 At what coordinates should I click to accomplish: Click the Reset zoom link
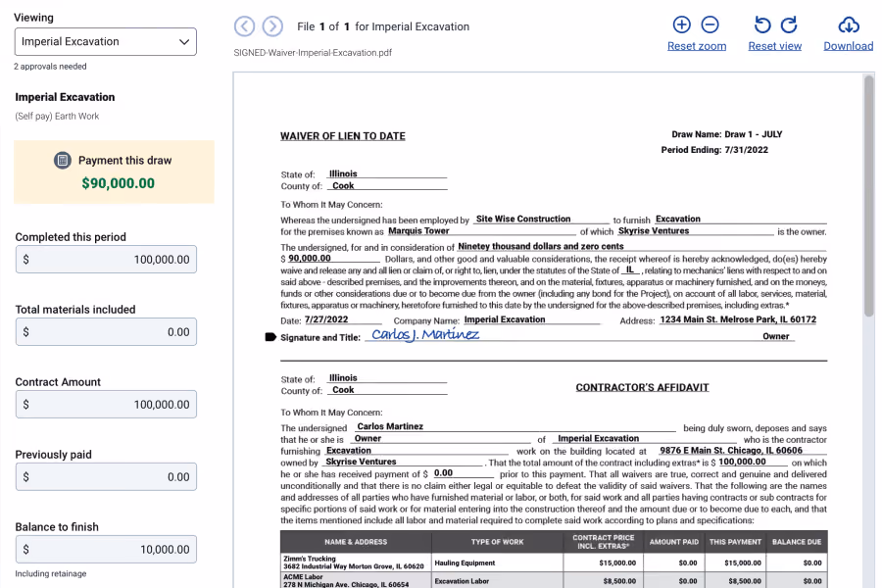[x=697, y=46]
